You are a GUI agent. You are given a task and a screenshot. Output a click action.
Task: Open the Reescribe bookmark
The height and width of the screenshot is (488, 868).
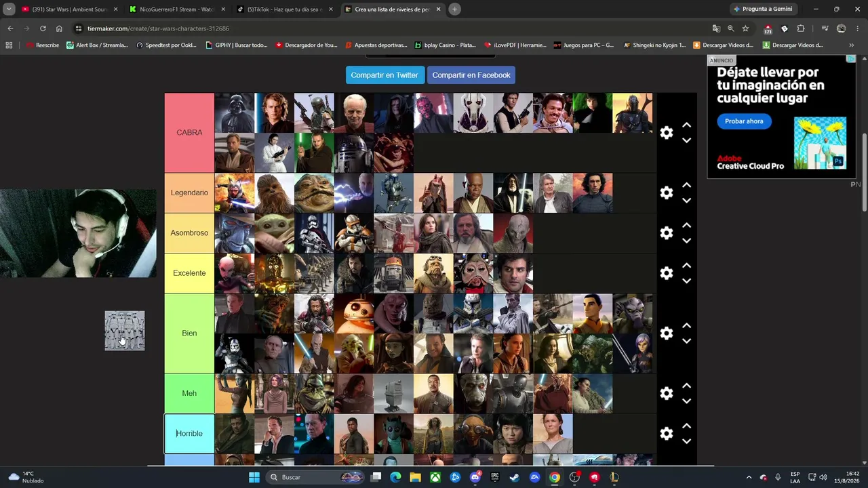[x=42, y=45]
